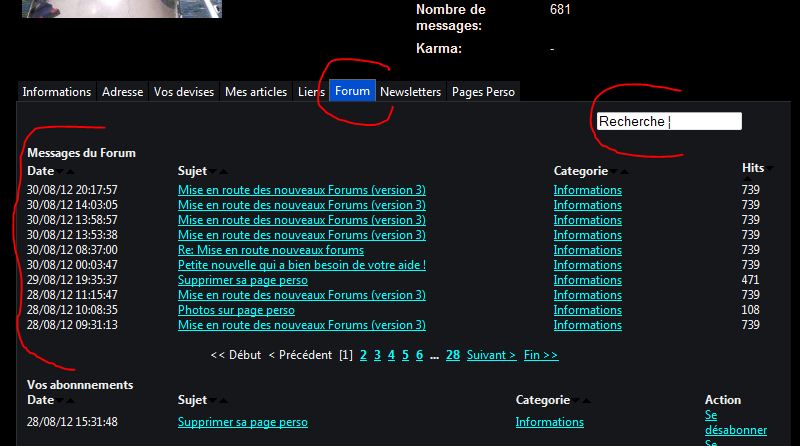Switch to the Newsletters tab
The height and width of the screenshot is (446, 800).
pyautogui.click(x=410, y=92)
